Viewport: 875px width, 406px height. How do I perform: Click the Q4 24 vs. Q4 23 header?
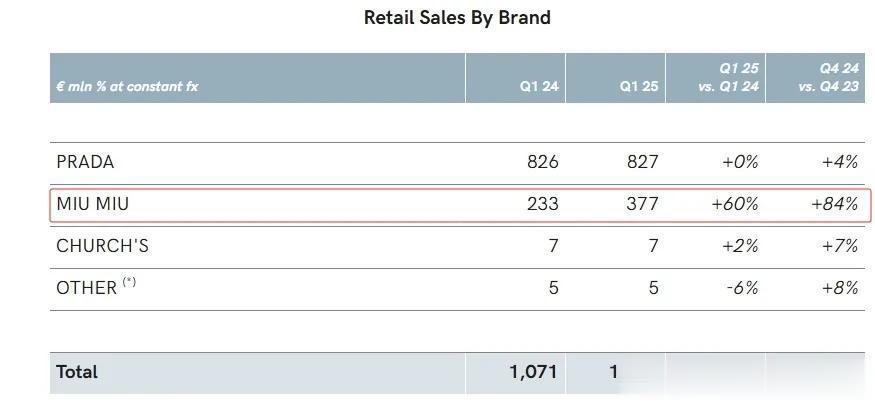[x=828, y=78]
